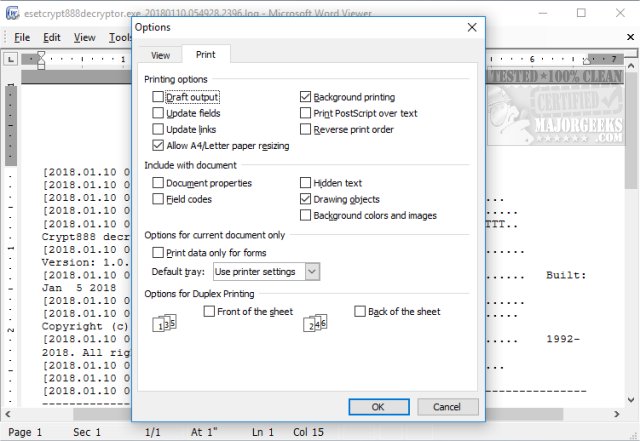This screenshot has width=640, height=441.
Task: Click vertical scrollbar up arrow
Action: (x=631, y=65)
